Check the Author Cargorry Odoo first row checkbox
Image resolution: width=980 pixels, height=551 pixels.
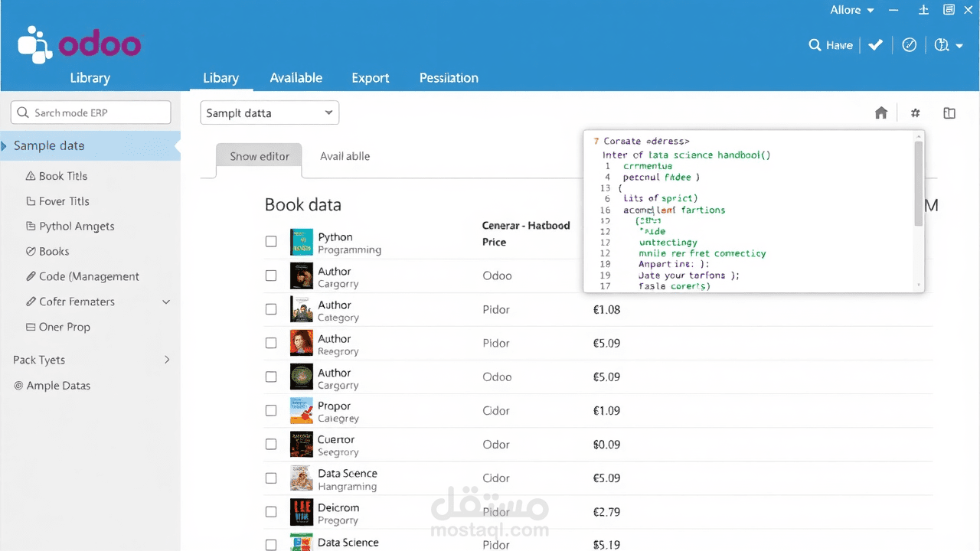[x=271, y=275]
